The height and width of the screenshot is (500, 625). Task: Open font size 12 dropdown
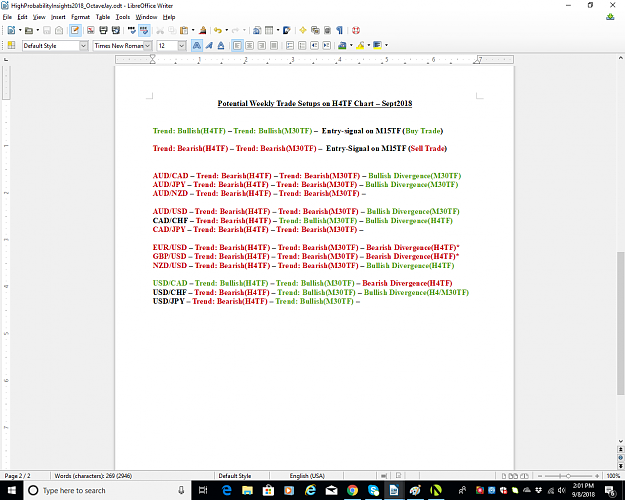[182, 46]
